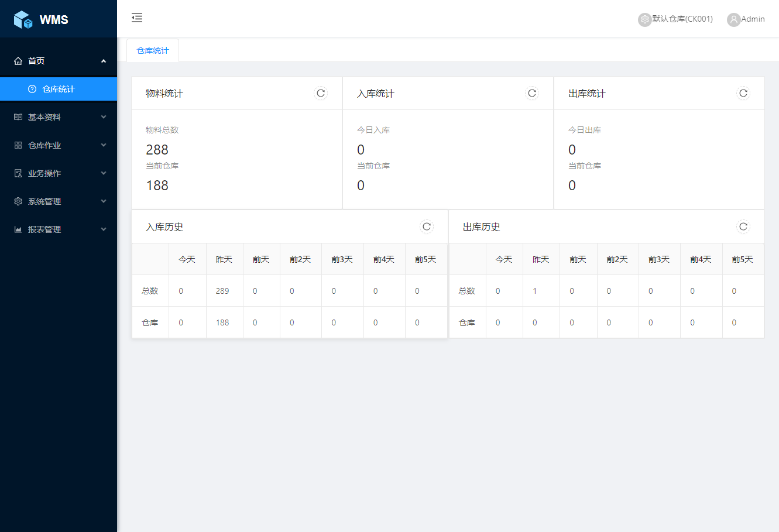The width and height of the screenshot is (779, 532).
Task: Refresh the 出库统计 card
Action: pyautogui.click(x=743, y=93)
